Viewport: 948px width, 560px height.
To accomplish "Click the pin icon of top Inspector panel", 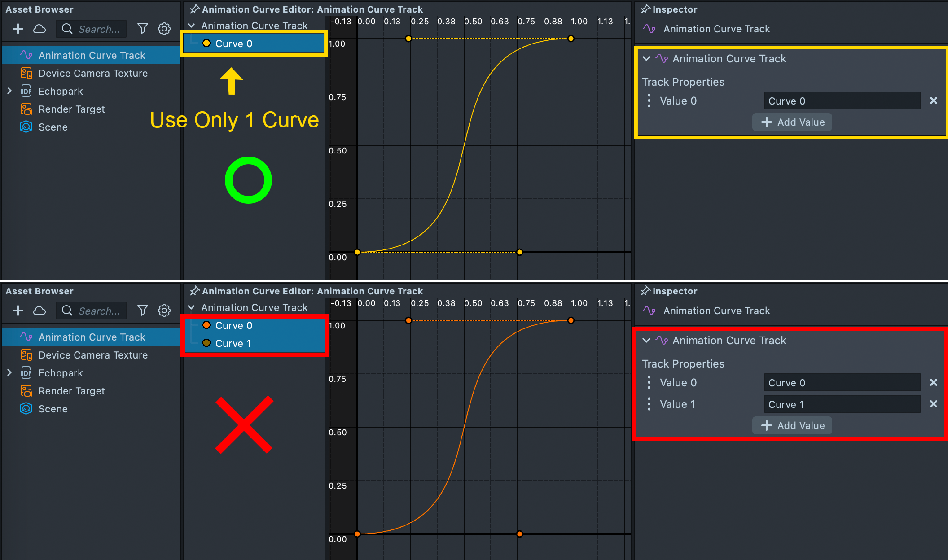I will tap(645, 9).
